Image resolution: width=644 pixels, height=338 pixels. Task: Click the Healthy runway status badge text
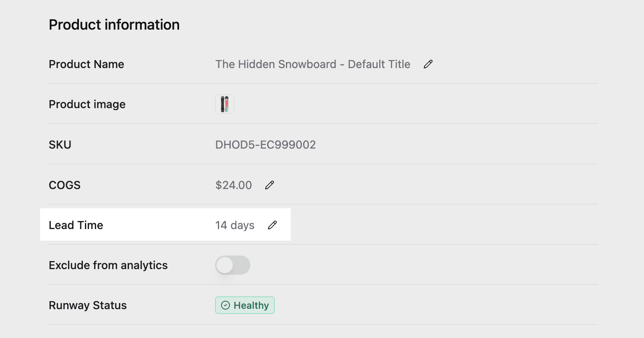click(251, 306)
